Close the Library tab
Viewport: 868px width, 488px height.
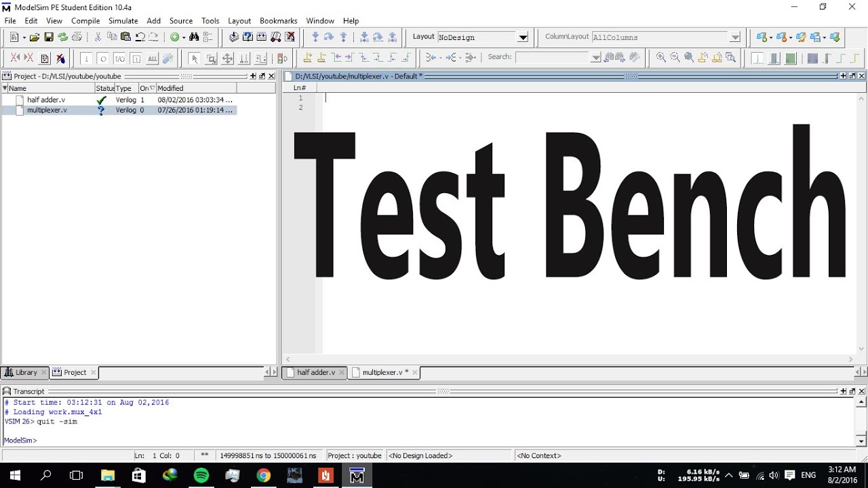pyautogui.click(x=43, y=372)
